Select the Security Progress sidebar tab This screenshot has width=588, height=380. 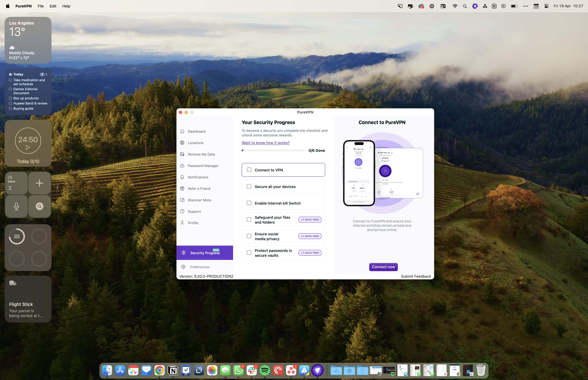(204, 253)
